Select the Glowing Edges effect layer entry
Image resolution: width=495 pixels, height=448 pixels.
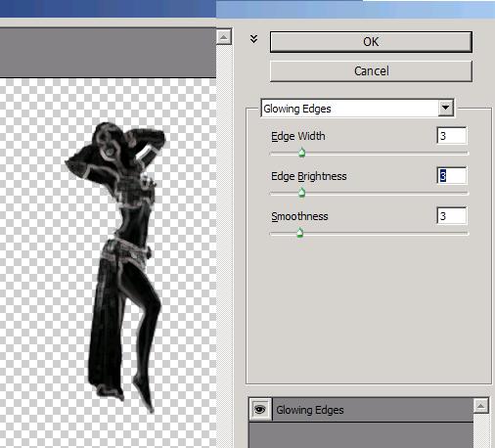[x=372, y=410]
